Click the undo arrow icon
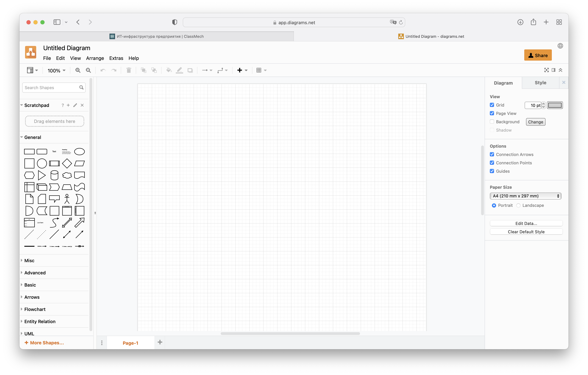Screen dimensions: 588x375 point(103,70)
